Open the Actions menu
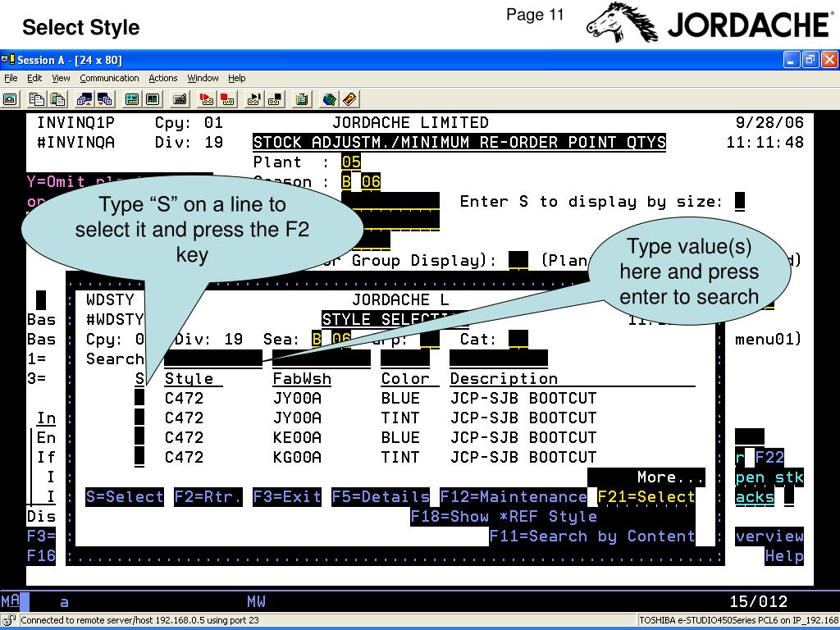840x630 pixels. click(x=163, y=78)
